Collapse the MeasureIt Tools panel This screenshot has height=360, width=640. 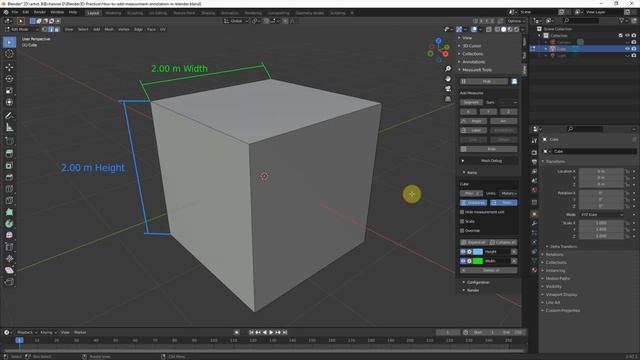click(477, 70)
